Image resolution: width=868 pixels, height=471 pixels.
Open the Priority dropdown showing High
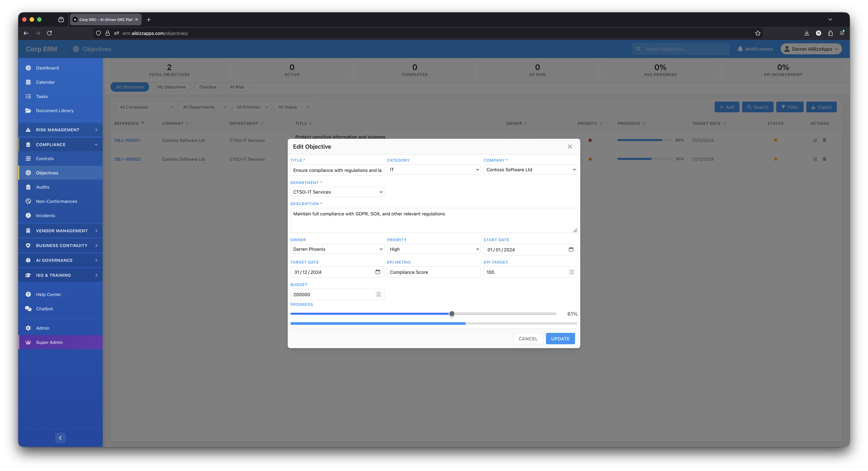click(x=433, y=249)
